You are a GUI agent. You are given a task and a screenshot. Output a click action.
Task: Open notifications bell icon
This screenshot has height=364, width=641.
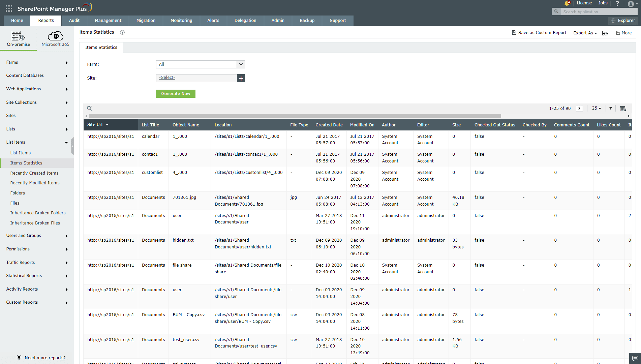(567, 3)
